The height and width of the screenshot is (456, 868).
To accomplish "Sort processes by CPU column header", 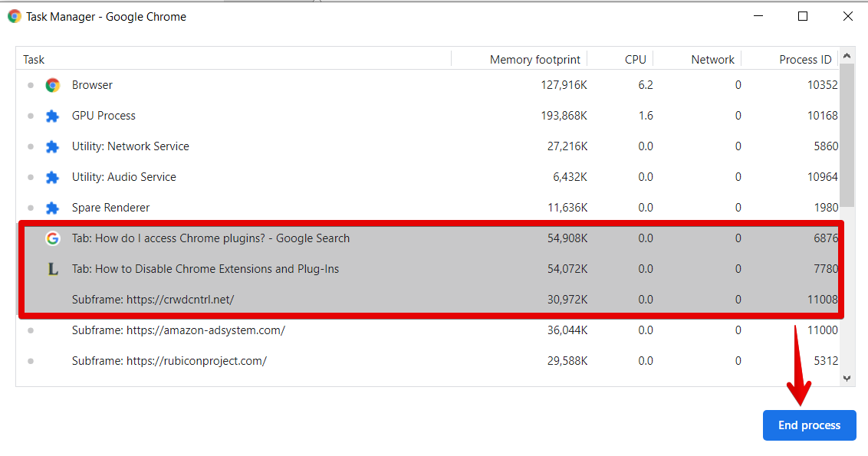I will (x=635, y=59).
